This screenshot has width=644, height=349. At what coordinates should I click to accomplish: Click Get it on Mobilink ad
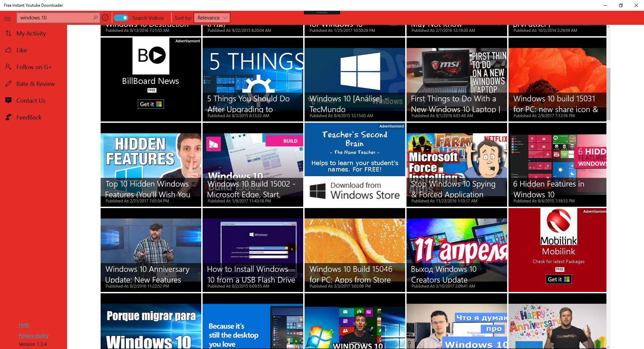(558, 279)
